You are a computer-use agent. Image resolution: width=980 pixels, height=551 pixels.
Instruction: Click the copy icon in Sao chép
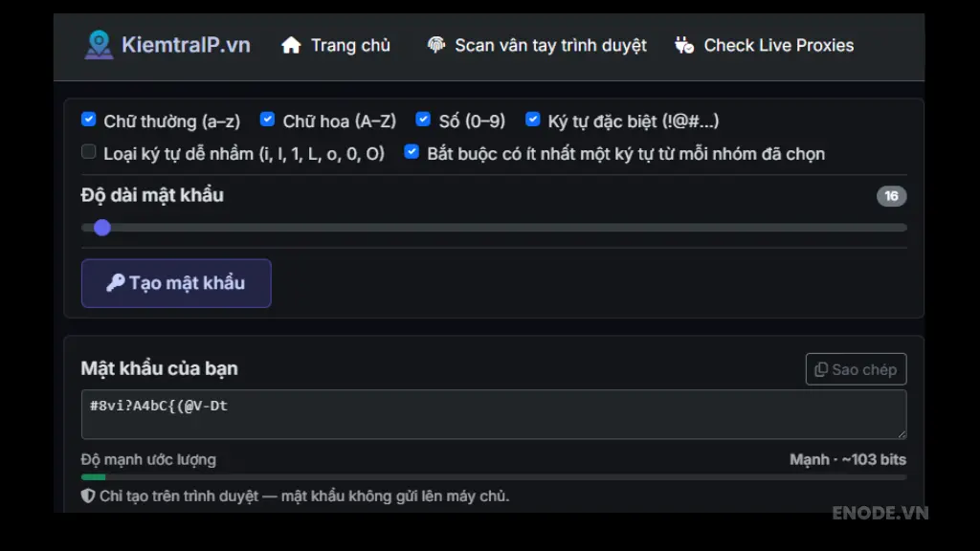pyautogui.click(x=821, y=369)
